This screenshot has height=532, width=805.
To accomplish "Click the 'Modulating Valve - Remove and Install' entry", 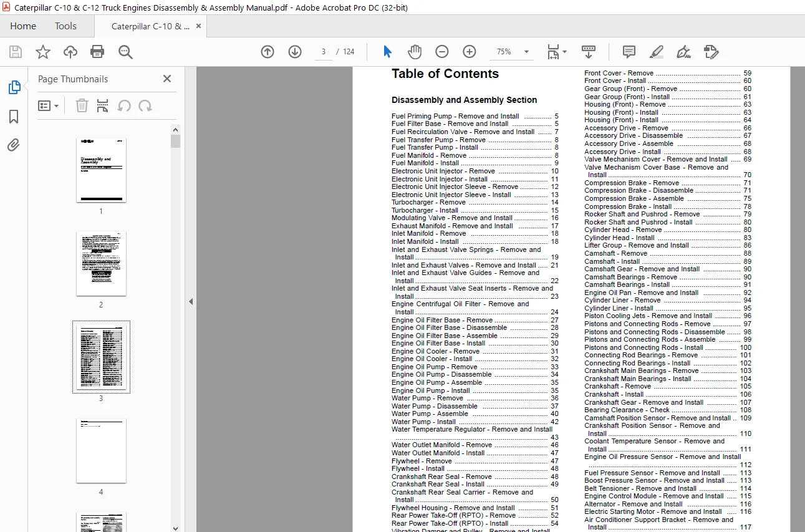I will pos(475,218).
